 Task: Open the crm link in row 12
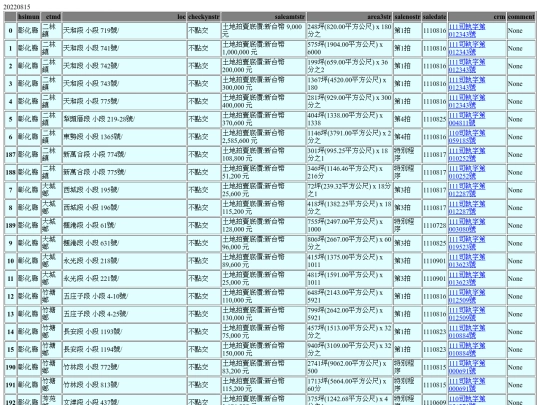(x=467, y=297)
